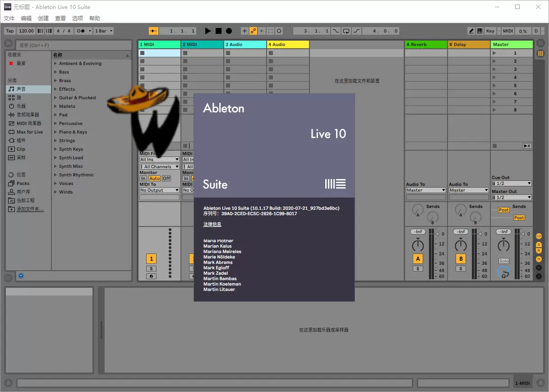Adjust A Reverb Send A knob
Screen dimensions: 549x392
[x=418, y=209]
